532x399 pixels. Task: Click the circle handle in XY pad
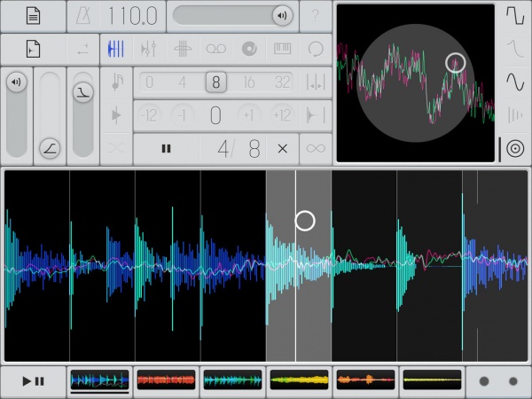point(456,63)
